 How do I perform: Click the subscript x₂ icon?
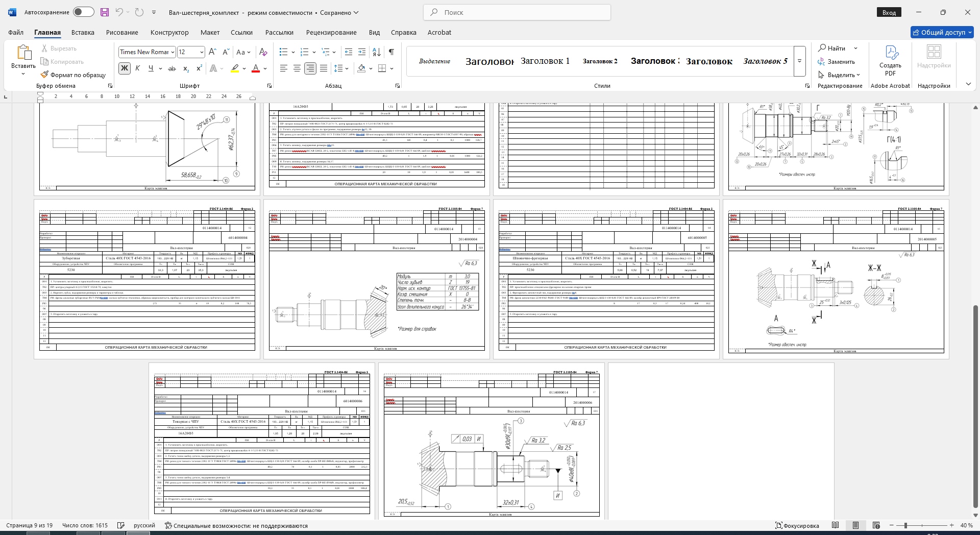coord(186,68)
